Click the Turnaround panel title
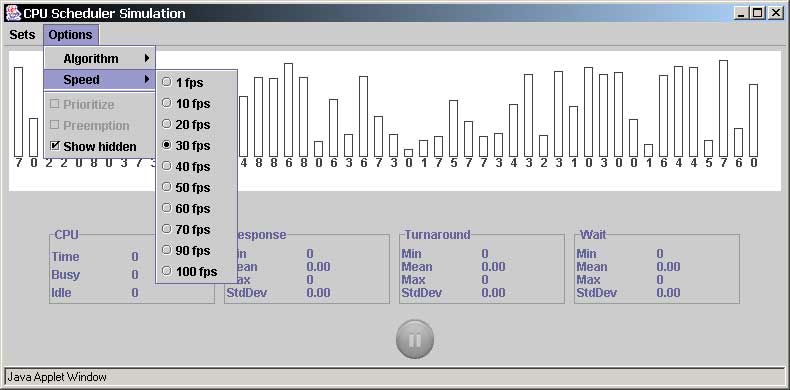The height and width of the screenshot is (390, 790). [437, 235]
